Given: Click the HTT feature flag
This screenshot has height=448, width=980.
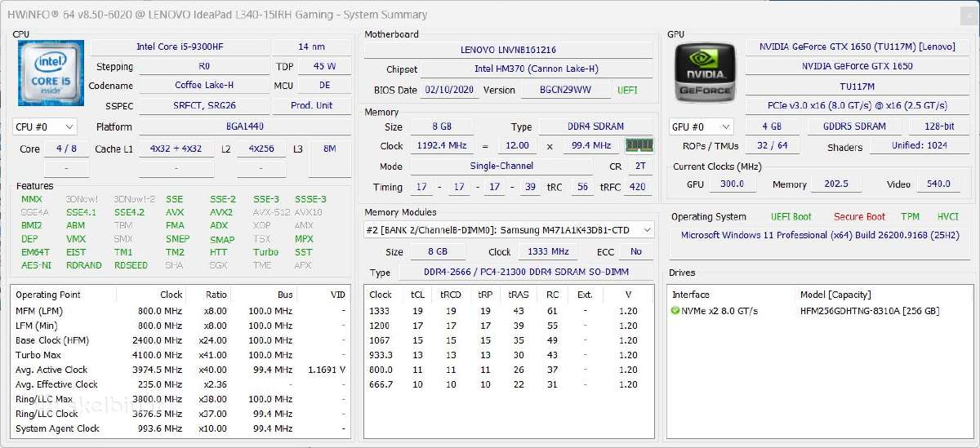Looking at the screenshot, I should tap(218, 253).
